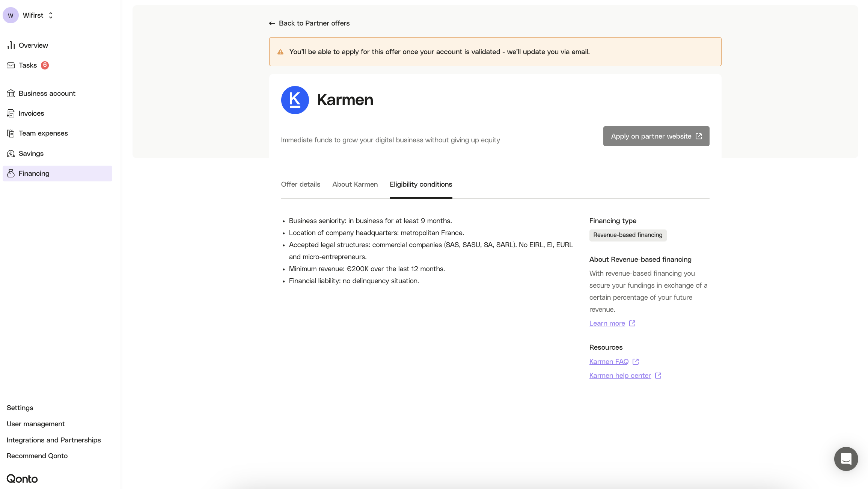Select the Eligibility conditions tab
This screenshot has height=489, width=868.
tap(421, 184)
